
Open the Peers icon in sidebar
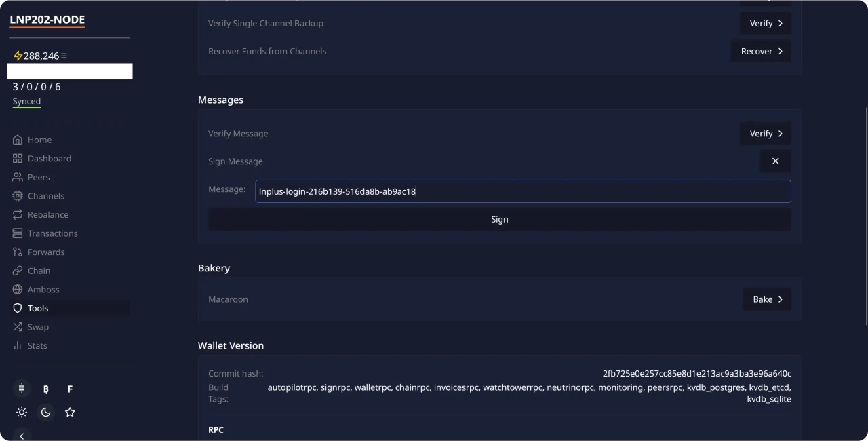(18, 177)
